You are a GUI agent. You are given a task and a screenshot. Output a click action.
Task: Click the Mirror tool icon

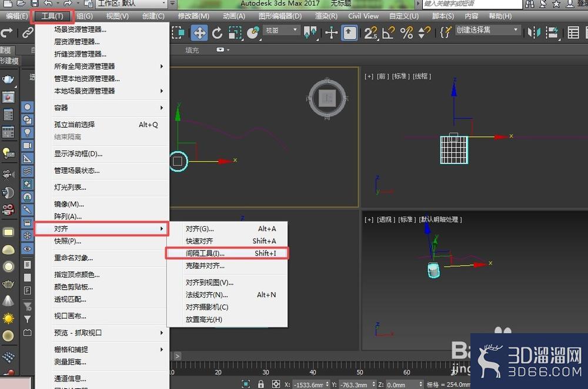click(534, 33)
